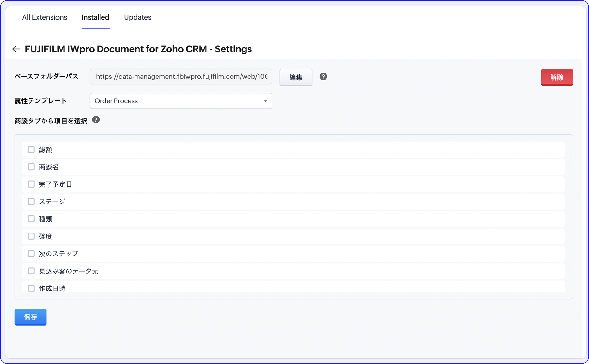Select the ステージ checkbox
Image resolution: width=589 pixels, height=364 pixels.
[x=31, y=202]
